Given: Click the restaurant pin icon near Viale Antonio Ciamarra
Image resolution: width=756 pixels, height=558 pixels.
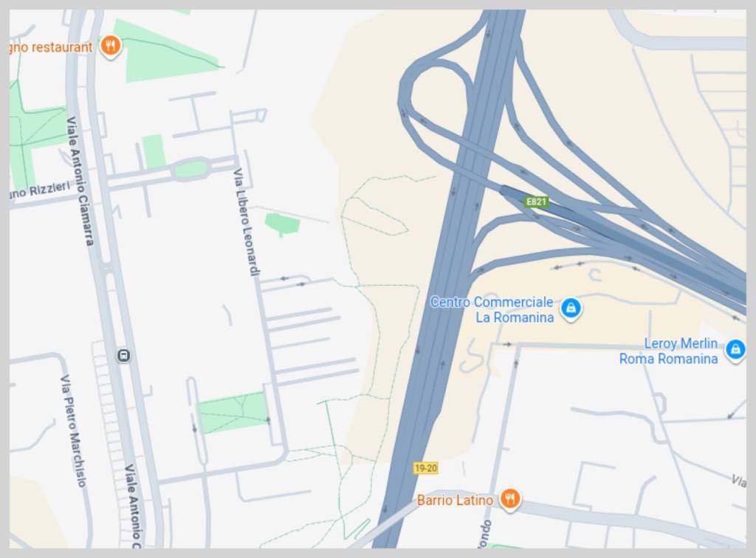Looking at the screenshot, I should coord(111,46).
